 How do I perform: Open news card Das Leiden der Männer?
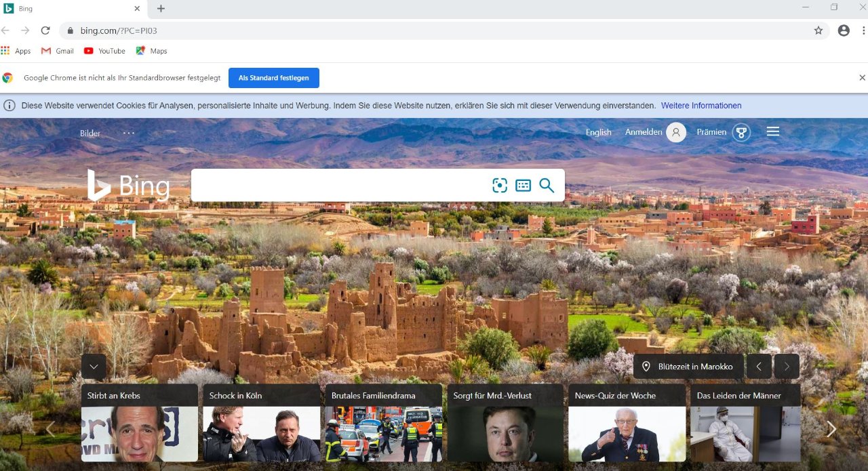(x=745, y=423)
